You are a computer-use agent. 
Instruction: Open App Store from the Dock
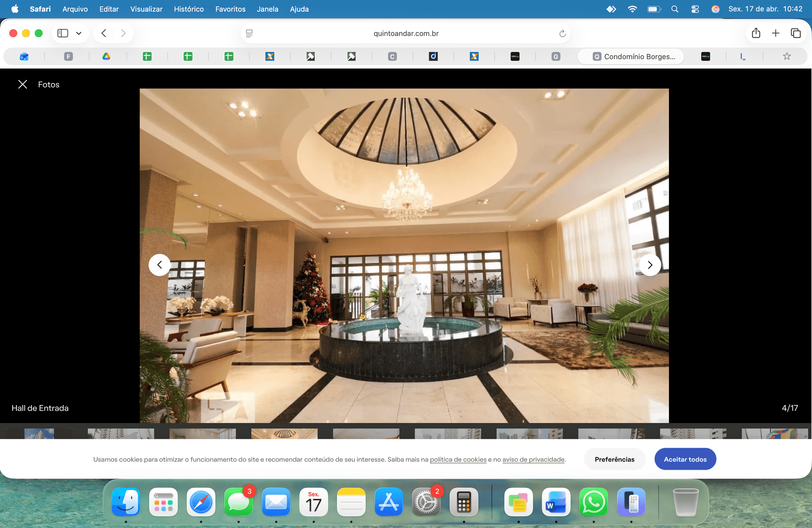(389, 502)
